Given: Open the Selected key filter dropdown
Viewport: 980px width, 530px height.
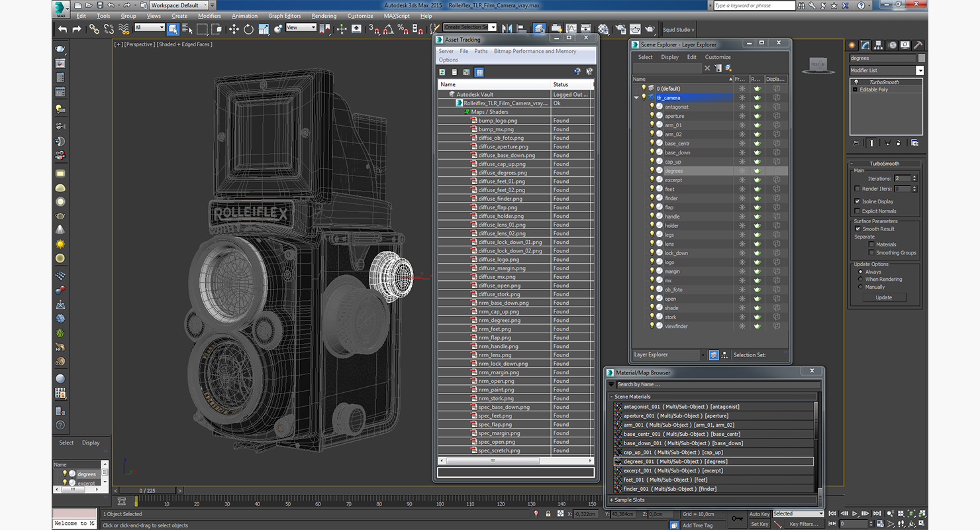Looking at the screenshot, I should (x=798, y=513).
